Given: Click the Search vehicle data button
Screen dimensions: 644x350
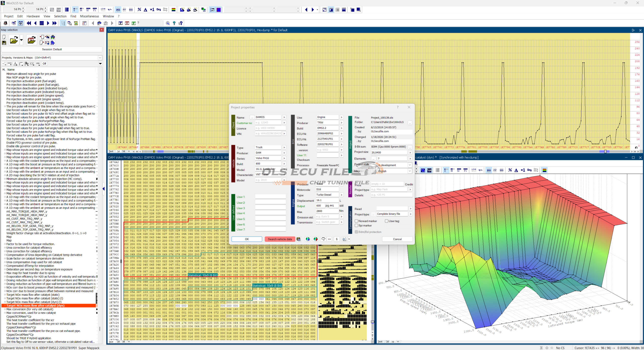Looking at the screenshot, I should pyautogui.click(x=280, y=239).
